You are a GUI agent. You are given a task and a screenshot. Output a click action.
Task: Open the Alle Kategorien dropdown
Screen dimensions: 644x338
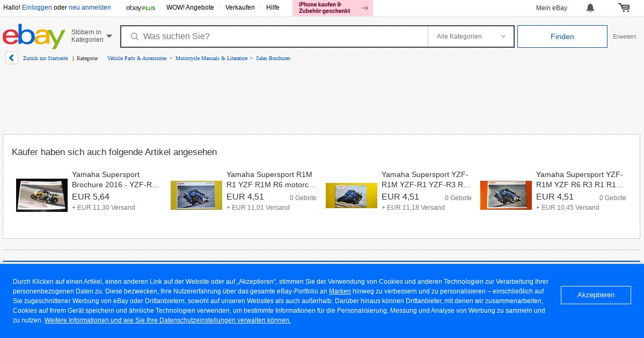click(x=471, y=36)
